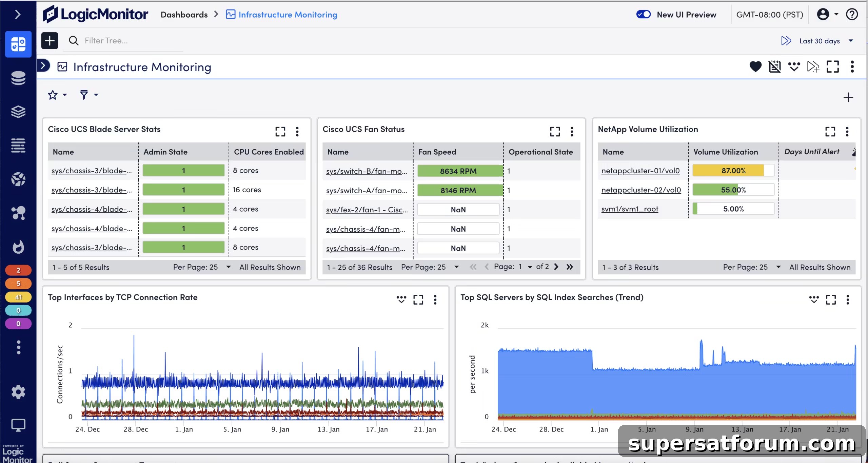Open the Mappings topology sidebar icon
The width and height of the screenshot is (868, 463).
[x=18, y=213]
